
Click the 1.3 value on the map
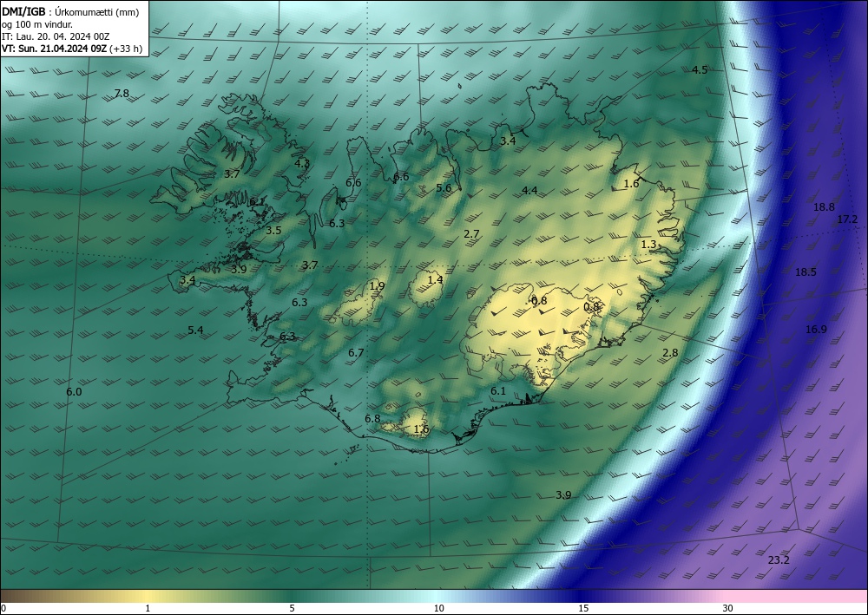point(648,244)
